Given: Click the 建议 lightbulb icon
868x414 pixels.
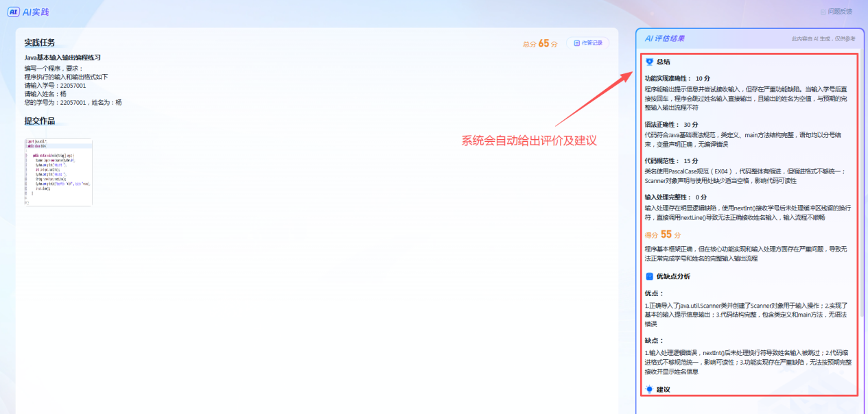Looking at the screenshot, I should pyautogui.click(x=649, y=389).
